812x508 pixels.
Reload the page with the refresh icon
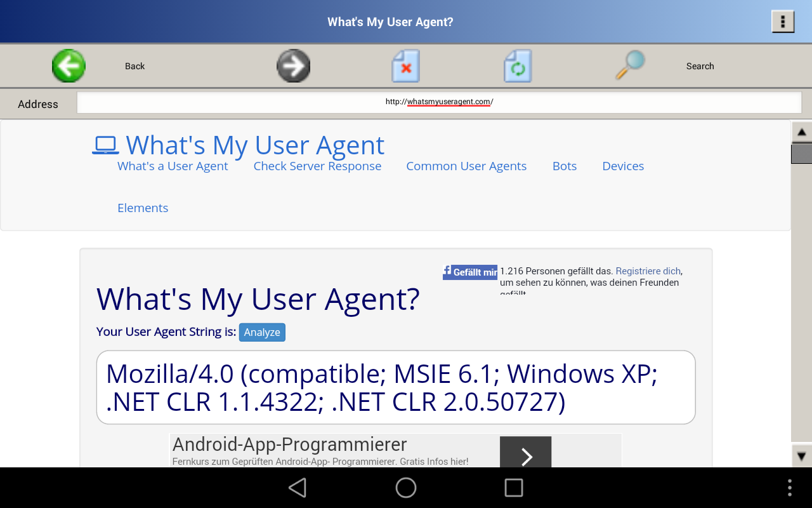point(518,66)
